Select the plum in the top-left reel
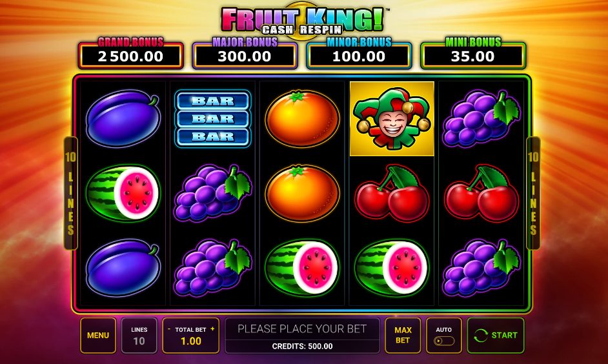This screenshot has height=364, width=608. pos(123,119)
